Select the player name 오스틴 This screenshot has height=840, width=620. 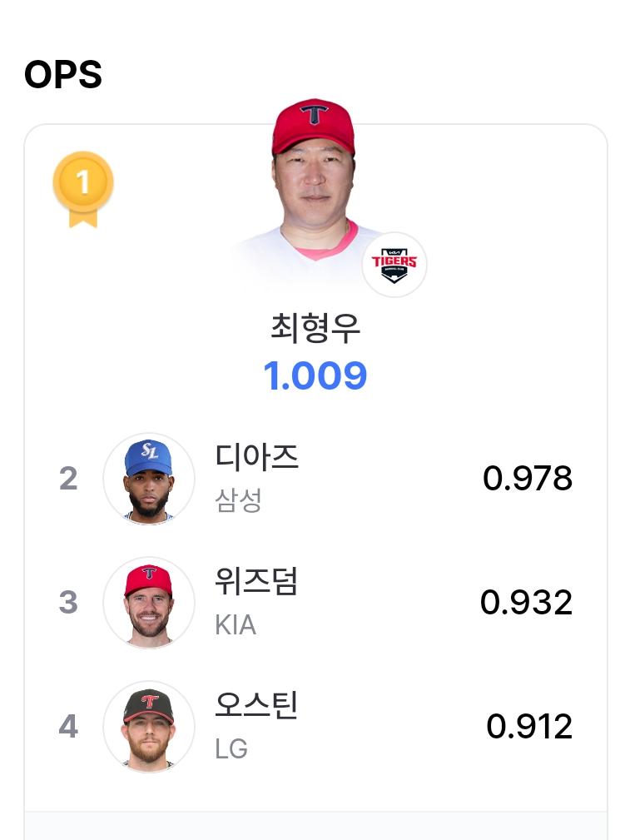coord(256,705)
